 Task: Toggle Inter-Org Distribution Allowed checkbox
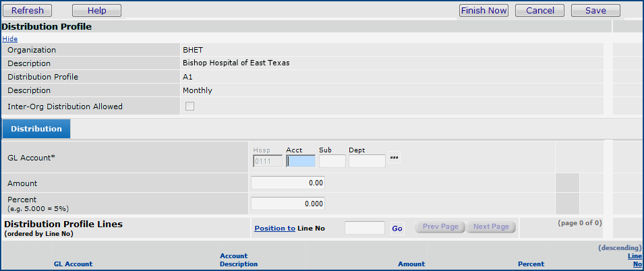[x=189, y=106]
